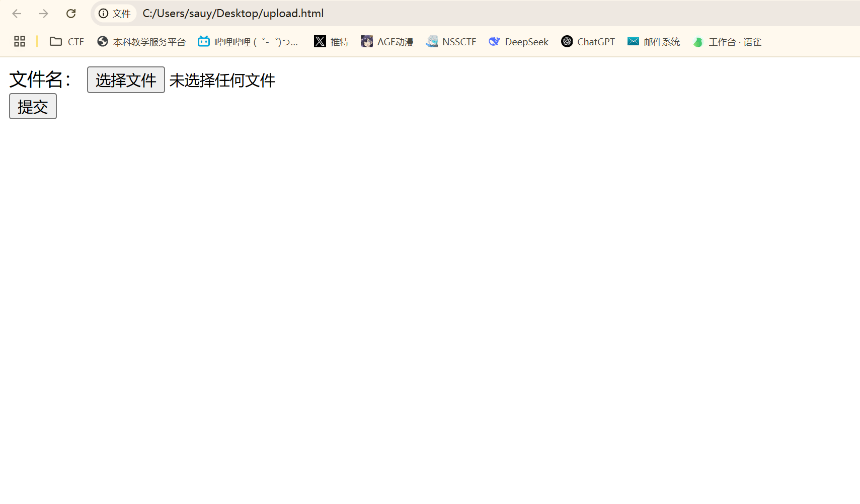Screen dimensions: 860x504
Task: Open the file info indicator in address bar
Action: [x=115, y=14]
